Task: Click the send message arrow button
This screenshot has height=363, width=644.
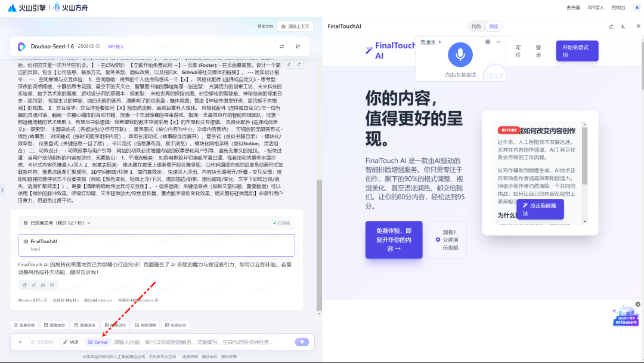Action: pos(302,342)
